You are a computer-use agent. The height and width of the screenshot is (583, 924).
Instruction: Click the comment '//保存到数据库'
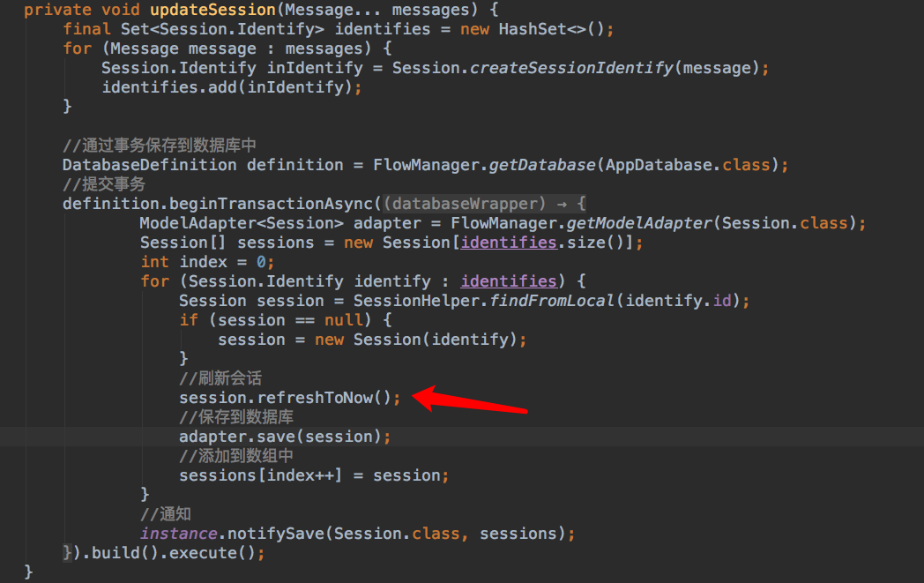(x=236, y=417)
